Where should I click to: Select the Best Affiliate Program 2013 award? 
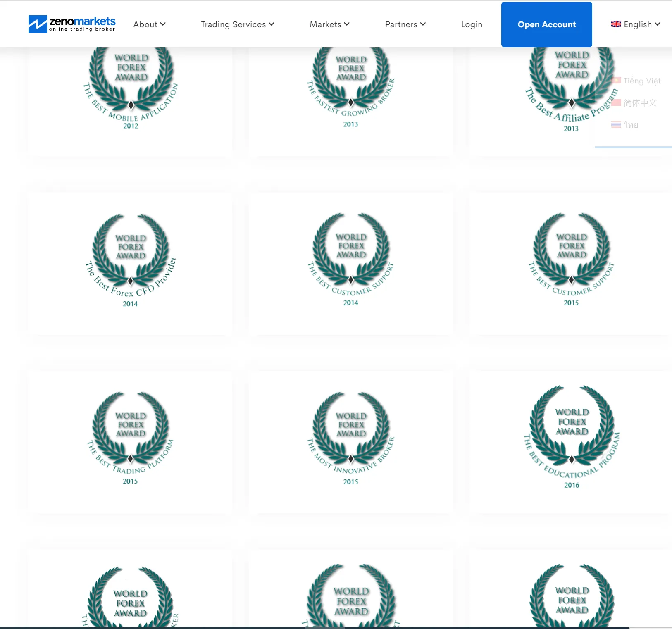(572, 89)
